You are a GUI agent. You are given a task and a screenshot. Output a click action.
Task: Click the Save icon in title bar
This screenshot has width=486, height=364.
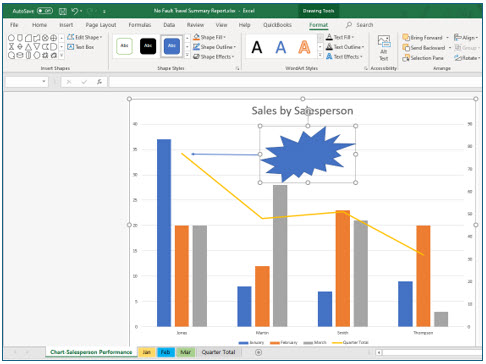click(63, 11)
